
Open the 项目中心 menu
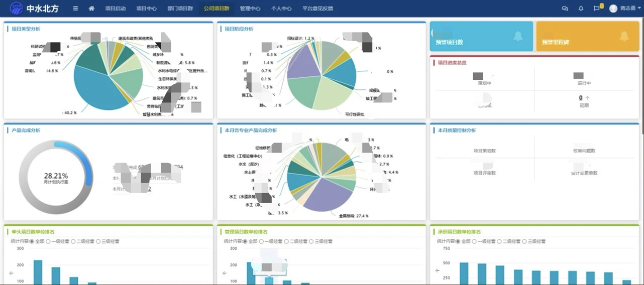point(146,9)
